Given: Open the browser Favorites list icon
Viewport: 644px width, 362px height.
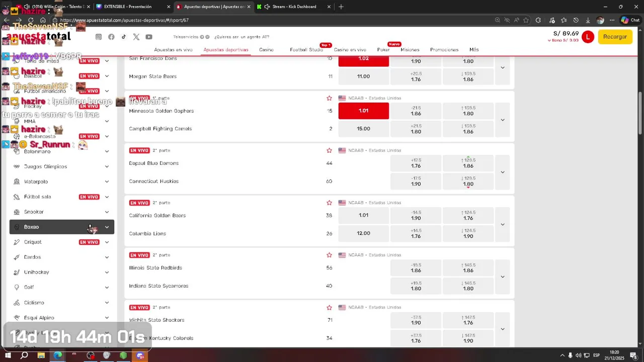Looking at the screenshot, I should [563, 20].
